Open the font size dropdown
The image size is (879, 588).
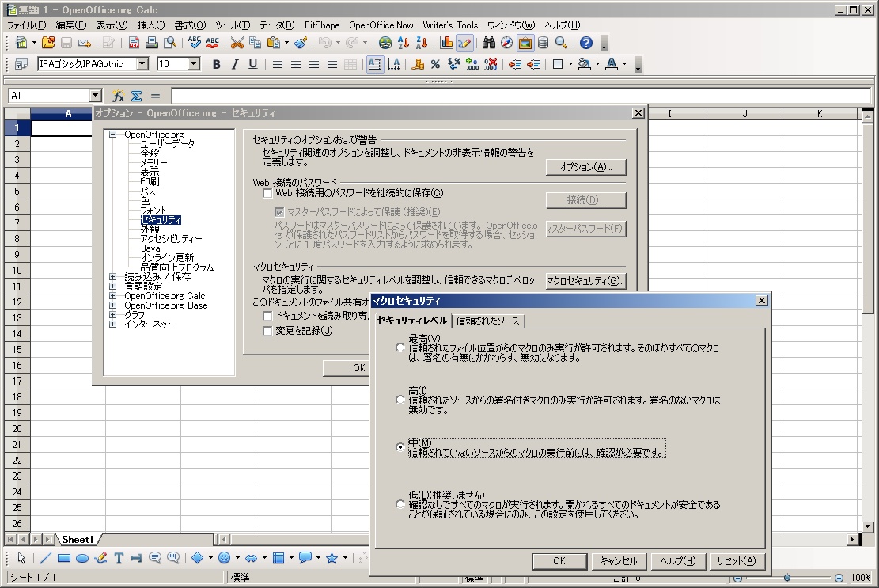[194, 64]
